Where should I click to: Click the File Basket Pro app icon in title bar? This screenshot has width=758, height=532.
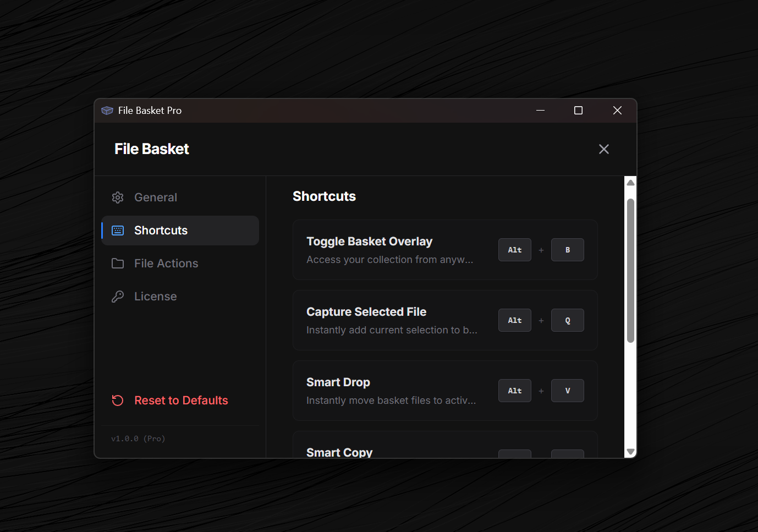[x=107, y=111]
